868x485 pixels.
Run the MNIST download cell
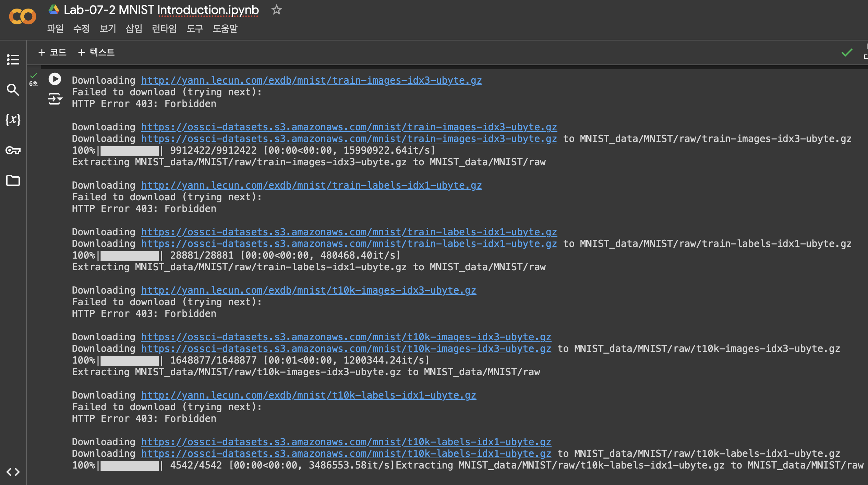[55, 79]
